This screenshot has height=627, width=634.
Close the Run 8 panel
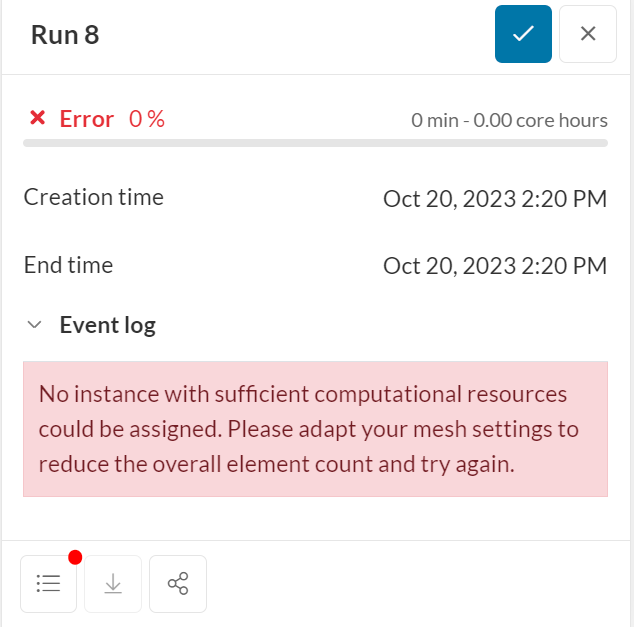[588, 34]
